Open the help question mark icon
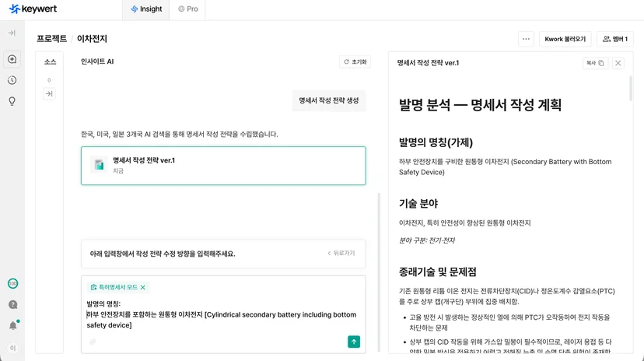 click(12, 304)
